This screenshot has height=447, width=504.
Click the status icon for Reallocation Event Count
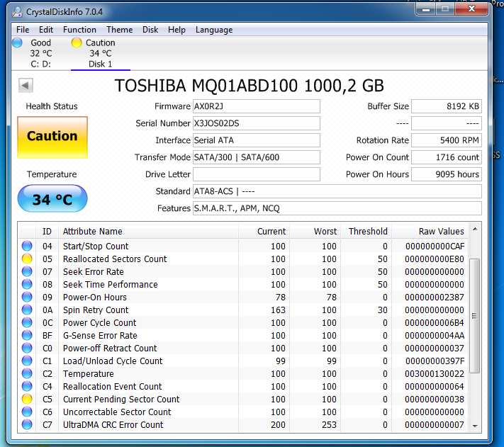click(27, 386)
